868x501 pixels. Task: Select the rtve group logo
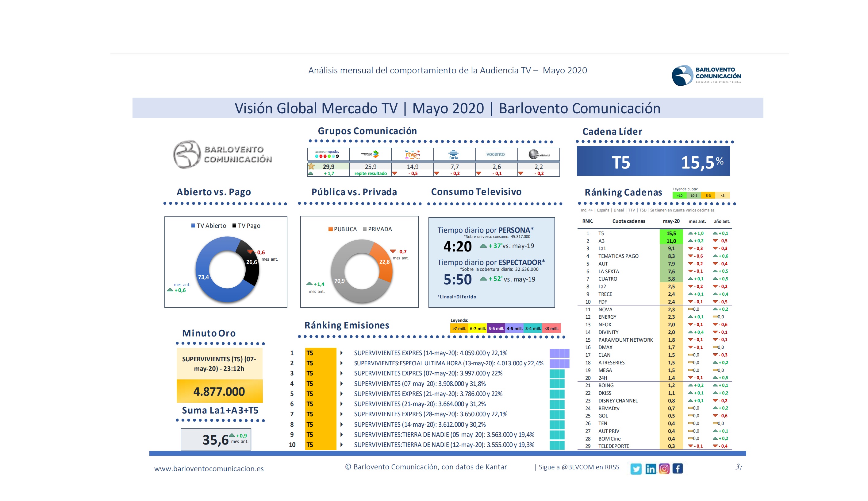412,154
